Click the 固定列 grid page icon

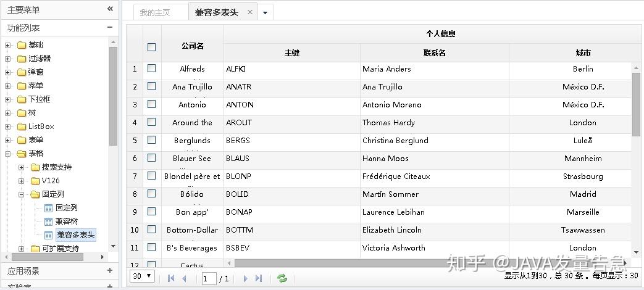48,208
